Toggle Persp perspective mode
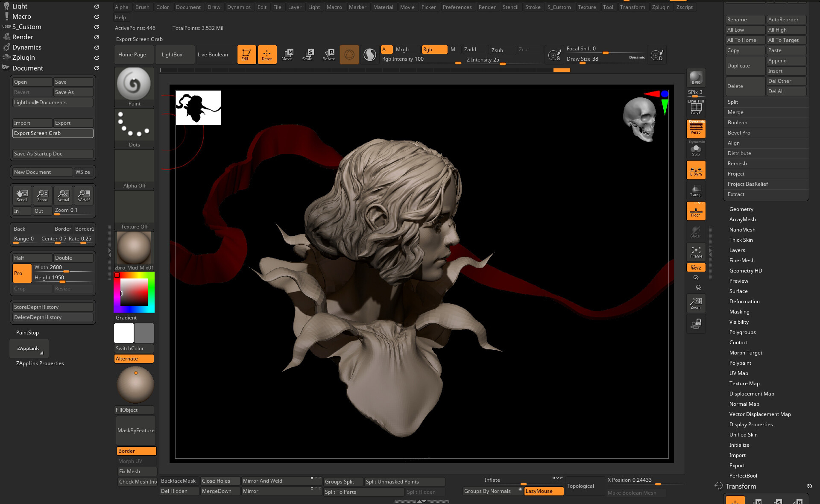This screenshot has width=820, height=504. point(696,129)
